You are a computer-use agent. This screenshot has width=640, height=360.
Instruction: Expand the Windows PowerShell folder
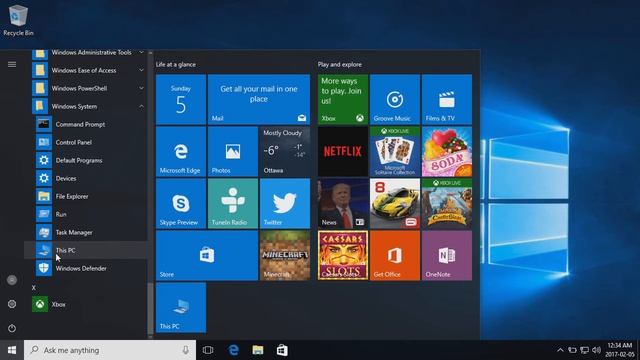click(x=141, y=88)
